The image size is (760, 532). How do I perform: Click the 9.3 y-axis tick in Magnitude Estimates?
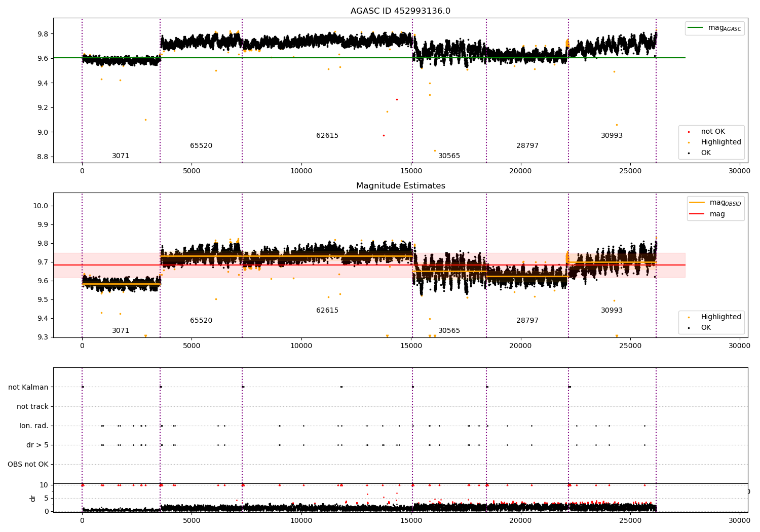42,337
